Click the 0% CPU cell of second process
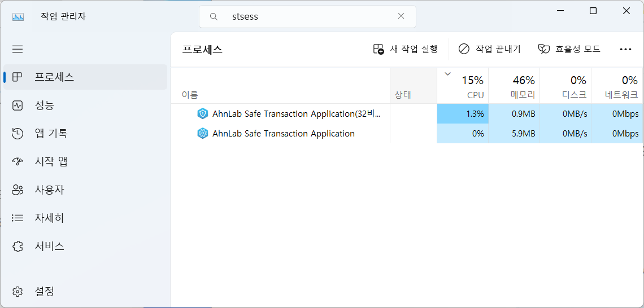644x308 pixels. [x=463, y=133]
